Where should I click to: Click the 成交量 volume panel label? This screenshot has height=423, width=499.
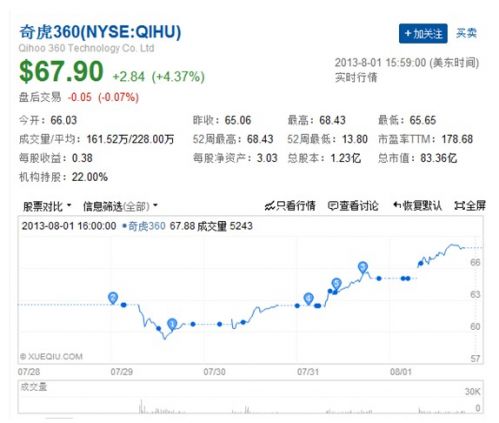point(33,387)
